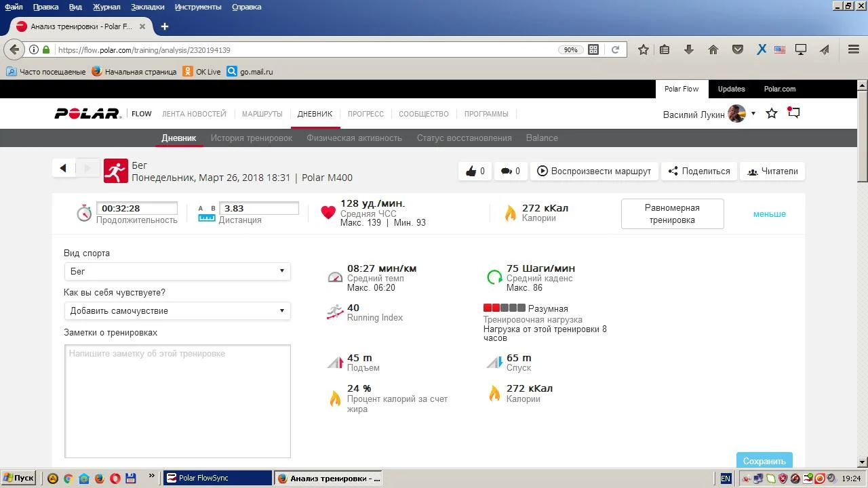Open История тренировок sub-tab
Viewport: 868px width, 488px height.
click(x=251, y=138)
